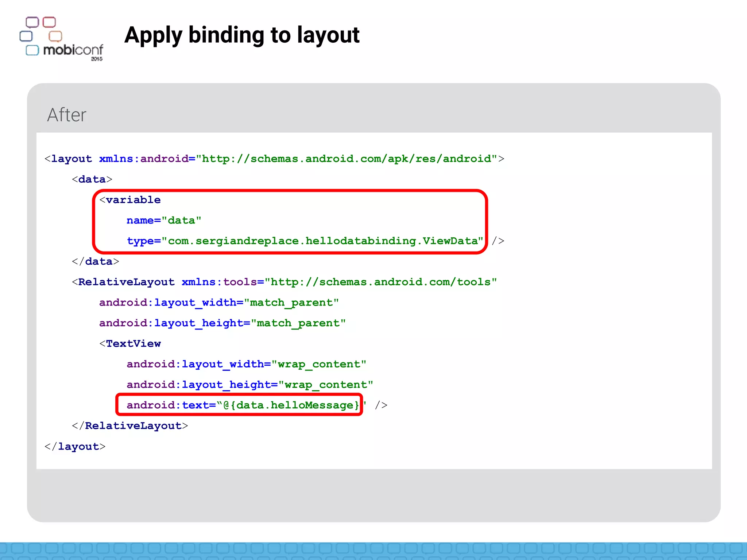Image resolution: width=747 pixels, height=560 pixels.
Task: Click layout_height match_parent attribute
Action: click(222, 323)
